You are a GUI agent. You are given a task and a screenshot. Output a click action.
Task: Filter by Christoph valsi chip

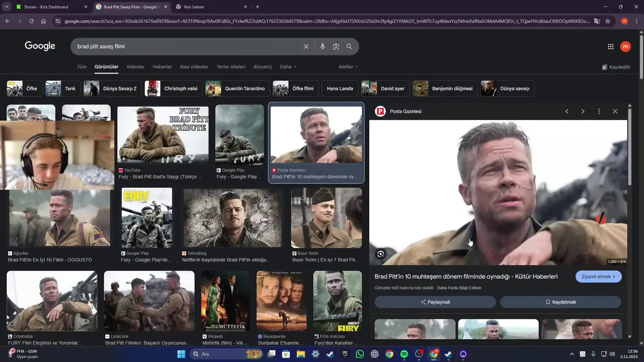[174, 88]
